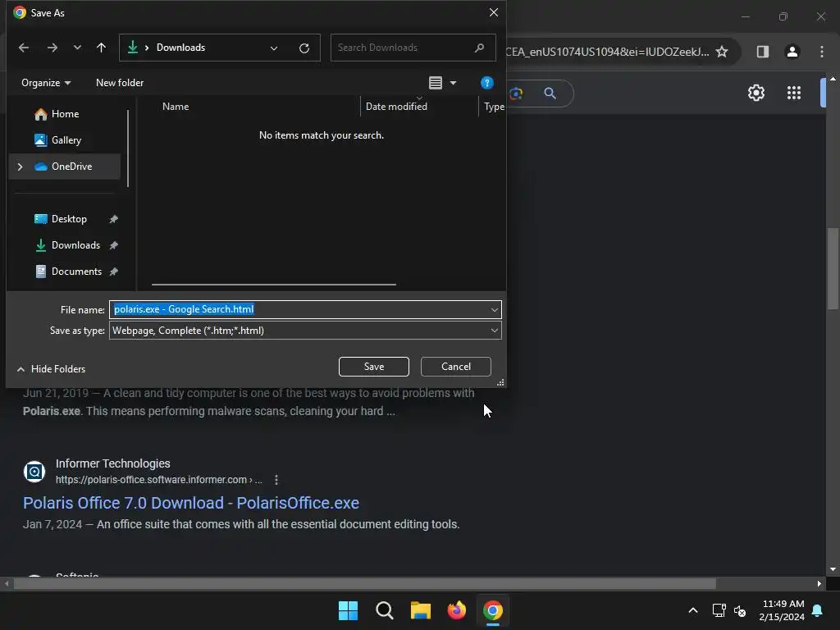840x630 pixels.
Task: Sort by Type column
Action: (x=494, y=106)
